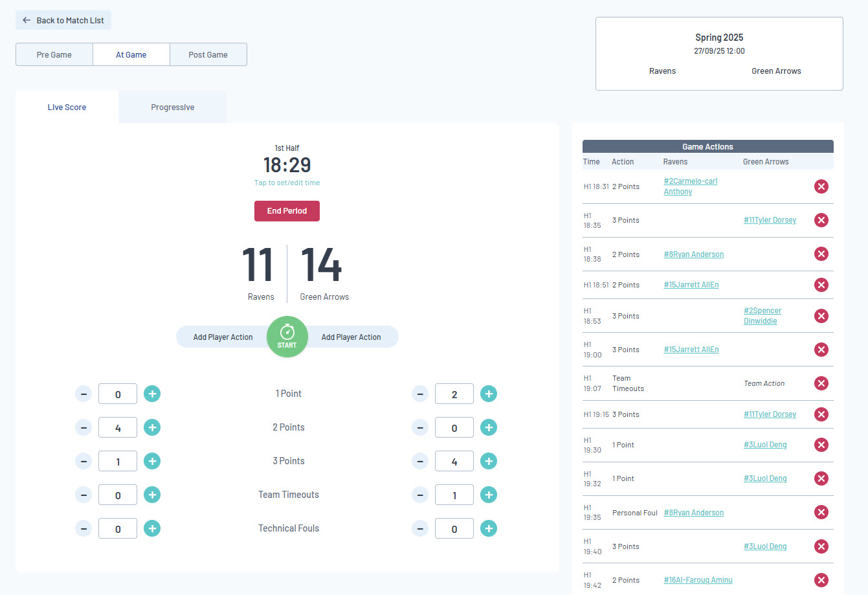868x595 pixels.
Task: Increase Ravens 2 Points count
Action: 152,427
